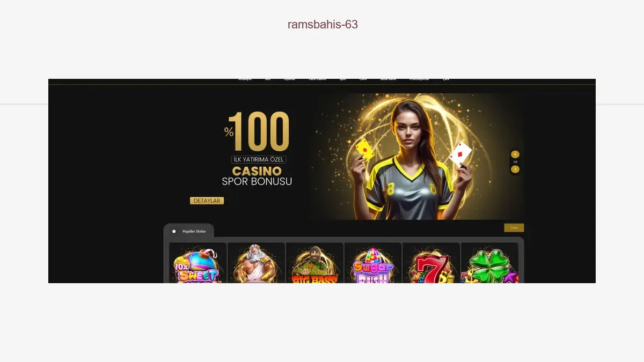
Task: Click the %100 Casino Spor Bonusu text
Action: tap(258, 149)
